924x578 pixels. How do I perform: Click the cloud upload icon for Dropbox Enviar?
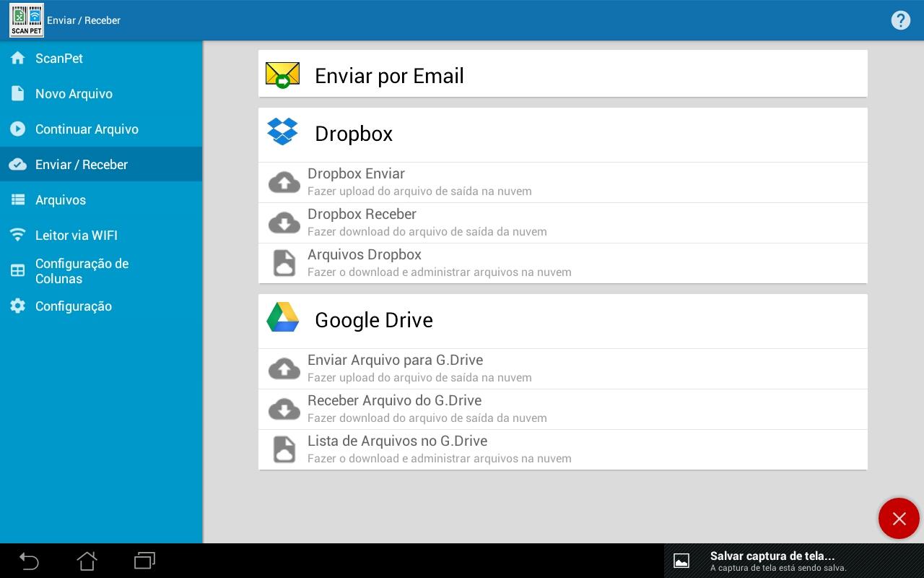coord(284,182)
